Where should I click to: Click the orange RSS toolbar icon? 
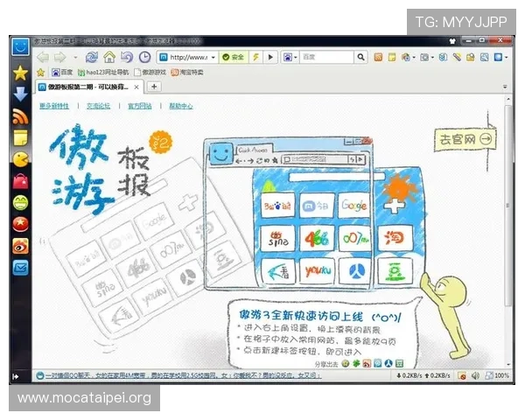[378, 58]
